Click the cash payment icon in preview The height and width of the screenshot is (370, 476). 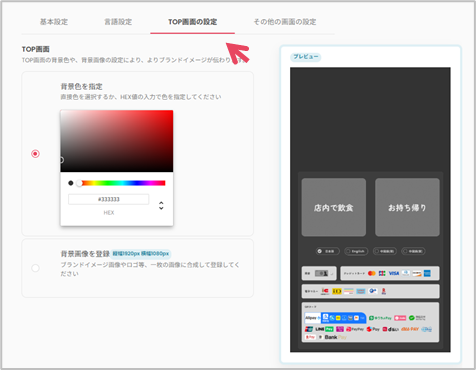321,273
